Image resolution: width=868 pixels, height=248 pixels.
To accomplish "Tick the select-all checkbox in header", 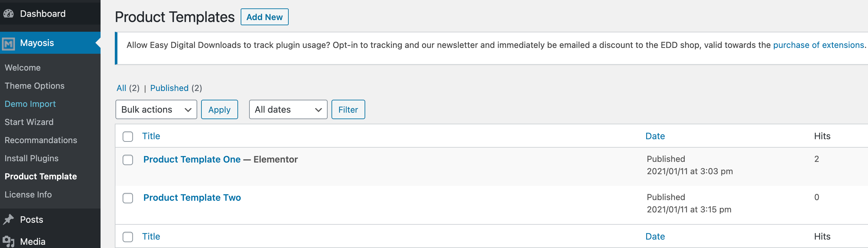I will pyautogui.click(x=128, y=136).
